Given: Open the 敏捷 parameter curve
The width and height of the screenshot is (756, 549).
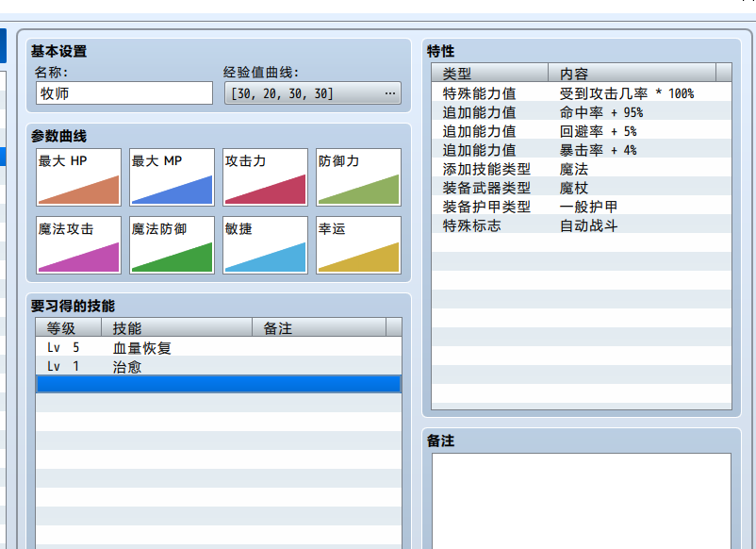Looking at the screenshot, I should [x=265, y=245].
